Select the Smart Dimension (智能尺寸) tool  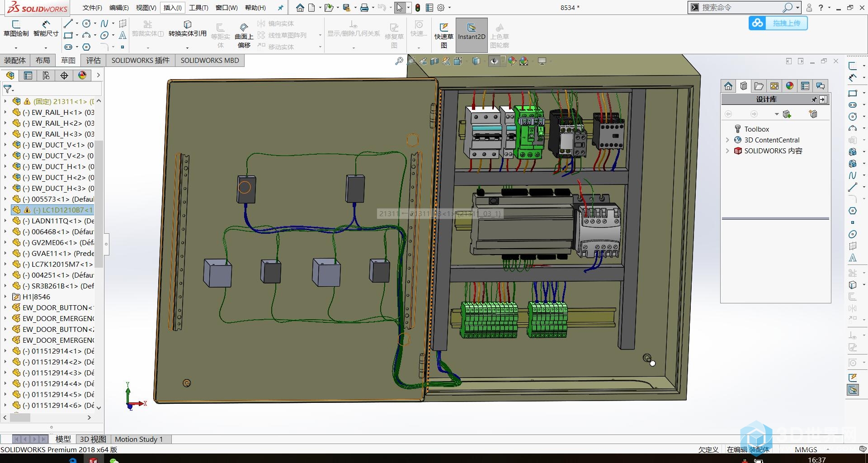(x=46, y=28)
